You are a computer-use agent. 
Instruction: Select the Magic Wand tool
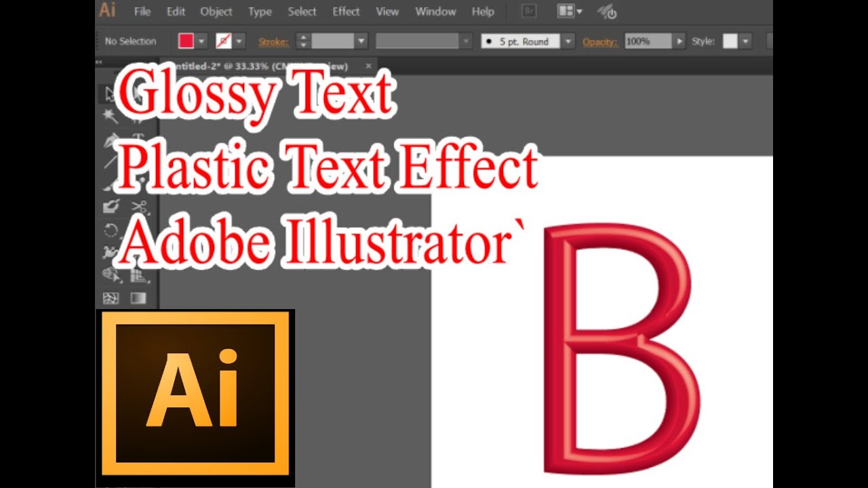pyautogui.click(x=111, y=117)
